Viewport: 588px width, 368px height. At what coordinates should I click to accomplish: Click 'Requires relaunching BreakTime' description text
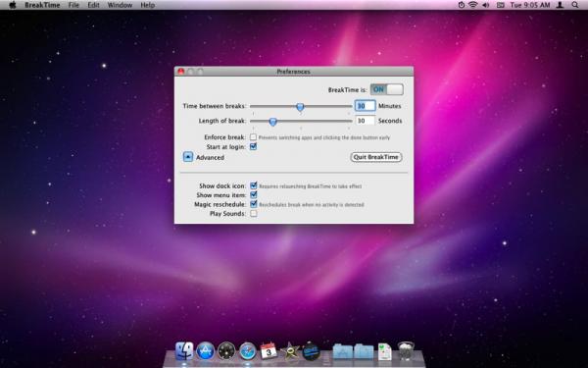pyautogui.click(x=310, y=186)
